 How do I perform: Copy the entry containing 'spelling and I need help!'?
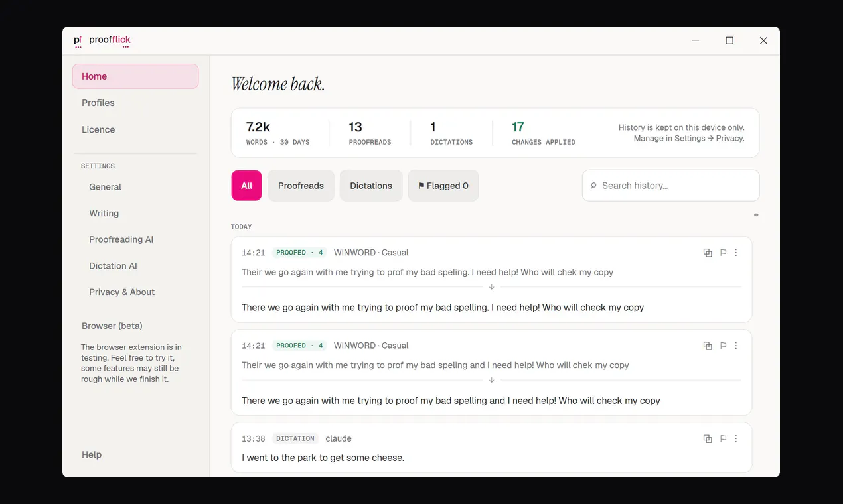pyautogui.click(x=708, y=346)
